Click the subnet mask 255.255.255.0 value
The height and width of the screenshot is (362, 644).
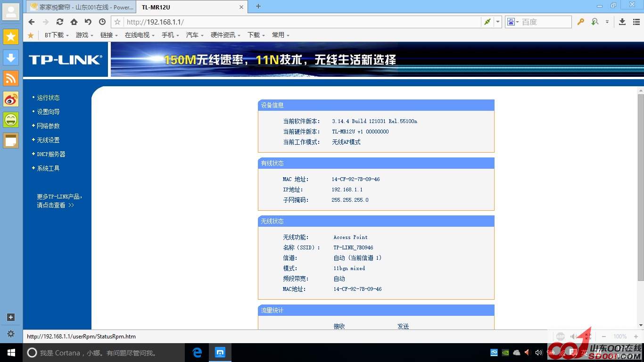tap(350, 200)
